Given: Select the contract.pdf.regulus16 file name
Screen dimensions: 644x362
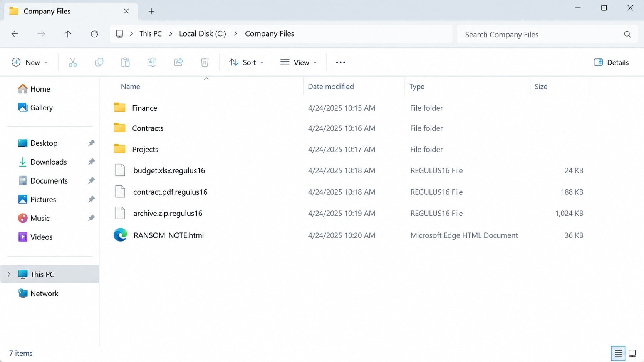Looking at the screenshot, I should pos(170,192).
